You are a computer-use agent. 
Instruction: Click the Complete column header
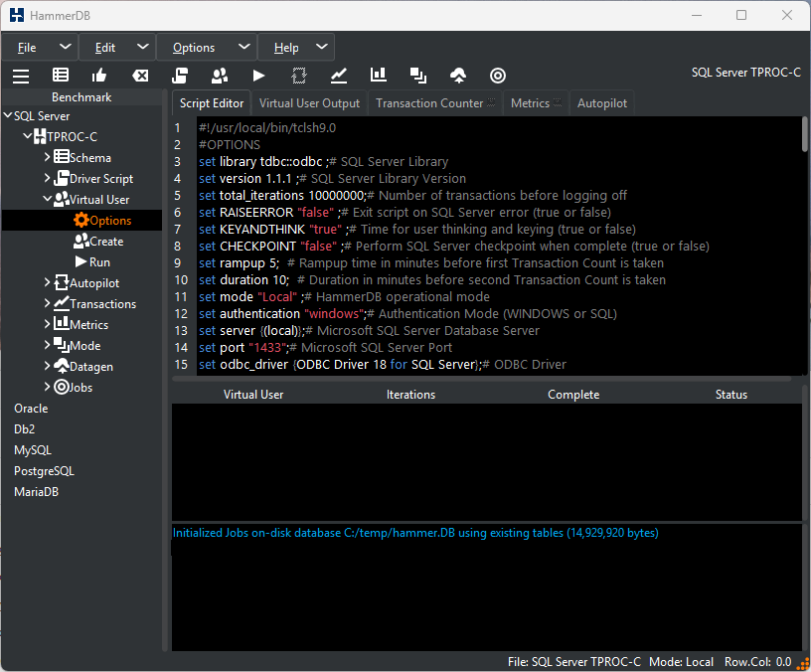tap(573, 395)
